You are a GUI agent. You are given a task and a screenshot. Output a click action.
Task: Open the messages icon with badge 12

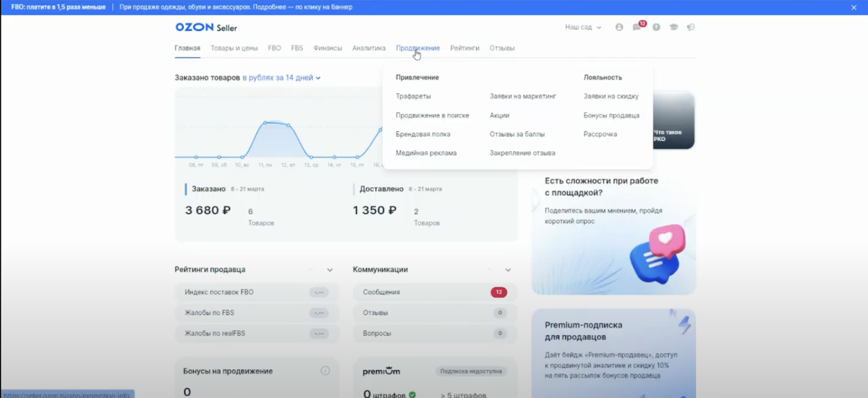(x=637, y=27)
